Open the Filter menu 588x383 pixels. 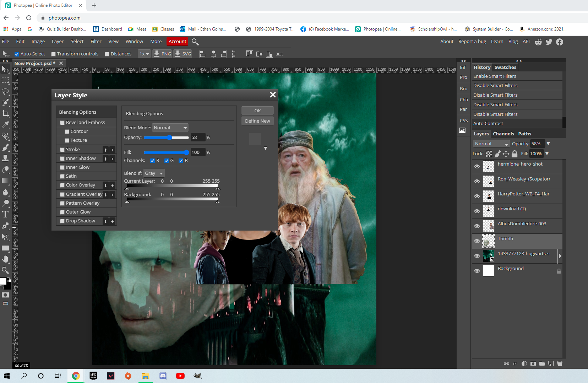[x=96, y=42]
